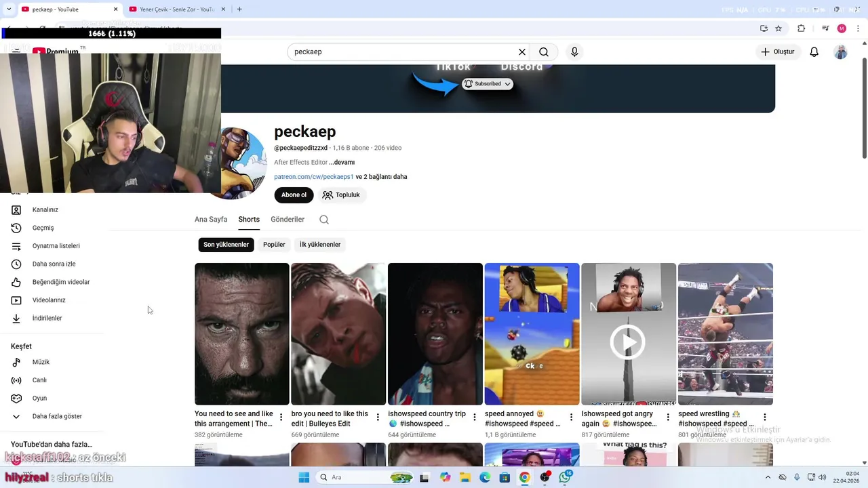Start voice search with microphone
868x488 pixels.
pyautogui.click(x=574, y=52)
